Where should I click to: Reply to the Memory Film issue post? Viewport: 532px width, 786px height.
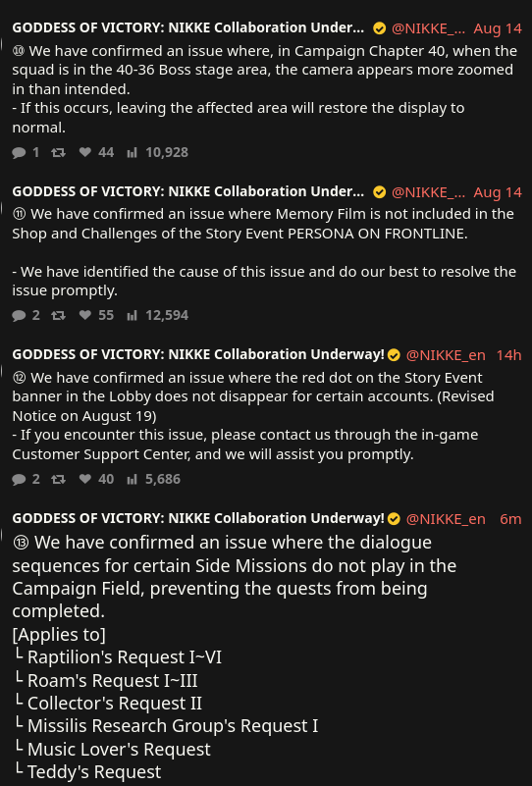pos(19,315)
